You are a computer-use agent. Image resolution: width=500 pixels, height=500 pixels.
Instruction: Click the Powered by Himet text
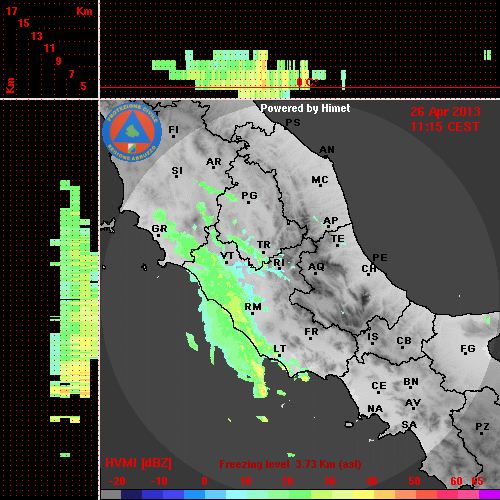[x=305, y=108]
